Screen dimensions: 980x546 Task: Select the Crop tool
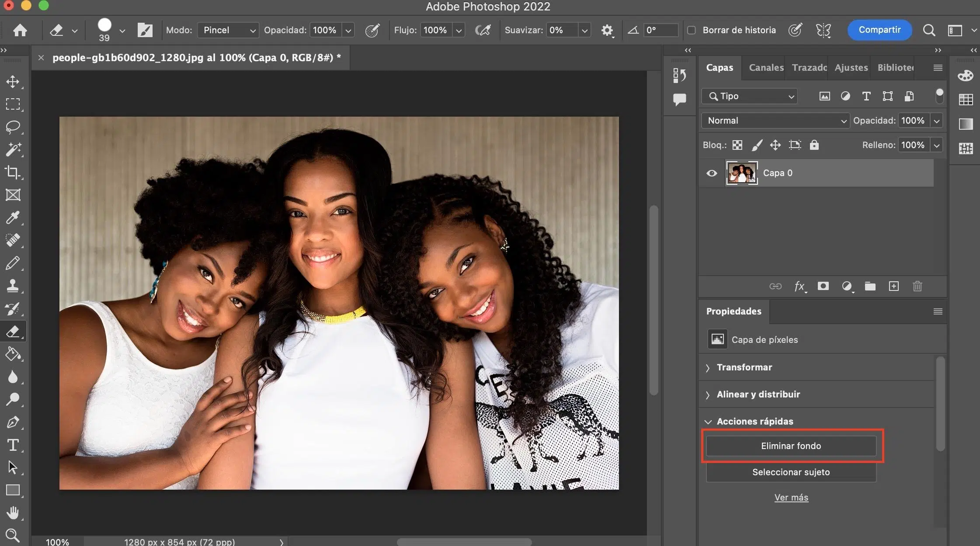pos(13,172)
